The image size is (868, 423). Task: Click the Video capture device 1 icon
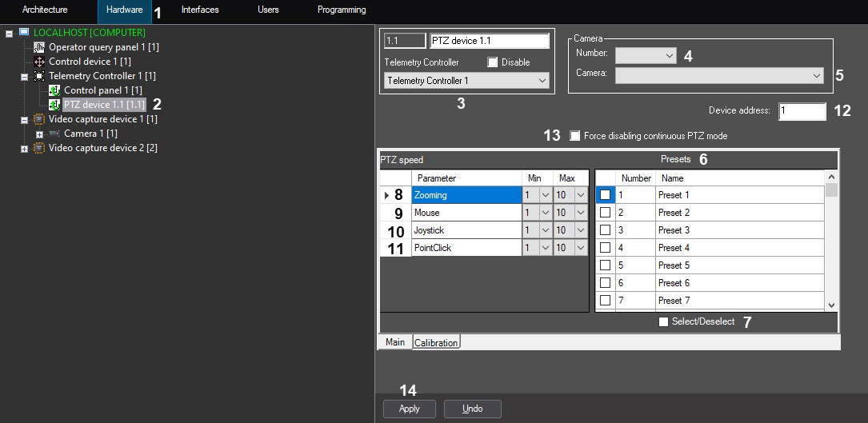point(39,119)
